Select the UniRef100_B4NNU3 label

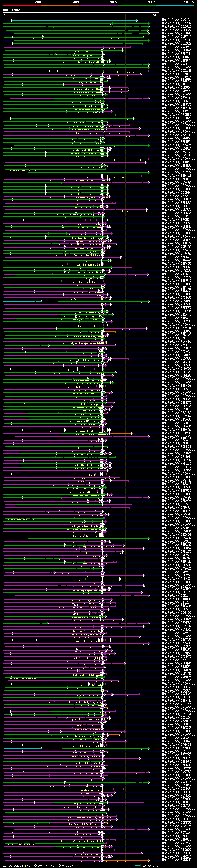(x=176, y=166)
